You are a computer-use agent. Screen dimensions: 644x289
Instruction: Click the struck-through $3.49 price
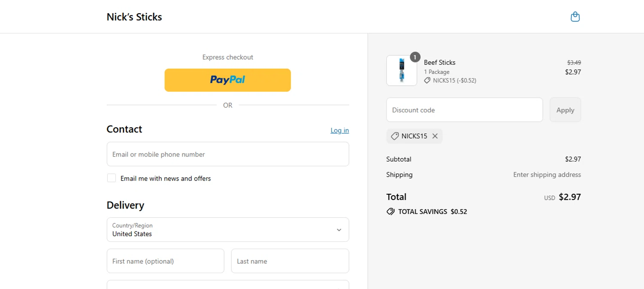[574, 63]
